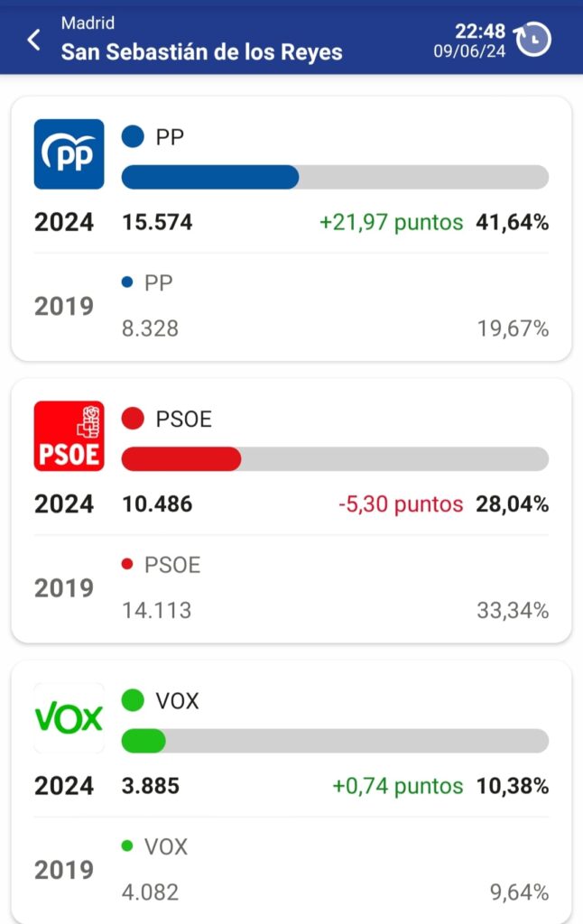The image size is (583, 924).
Task: Tap the Madrid region label
Action: [88, 23]
